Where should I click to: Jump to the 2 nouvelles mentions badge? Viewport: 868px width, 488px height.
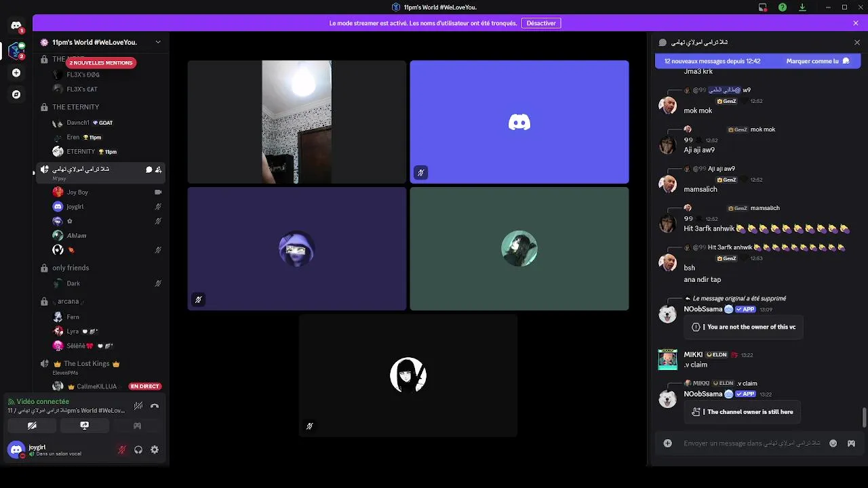(100, 62)
